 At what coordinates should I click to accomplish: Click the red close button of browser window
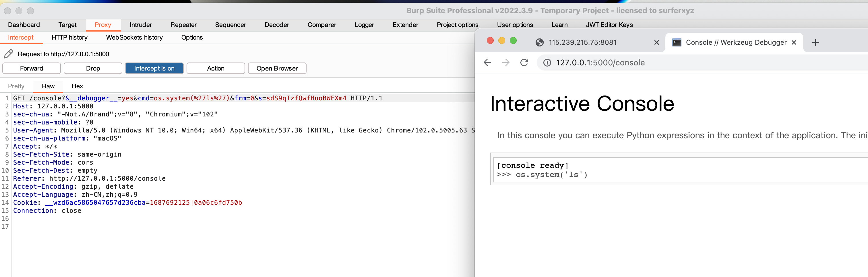490,41
